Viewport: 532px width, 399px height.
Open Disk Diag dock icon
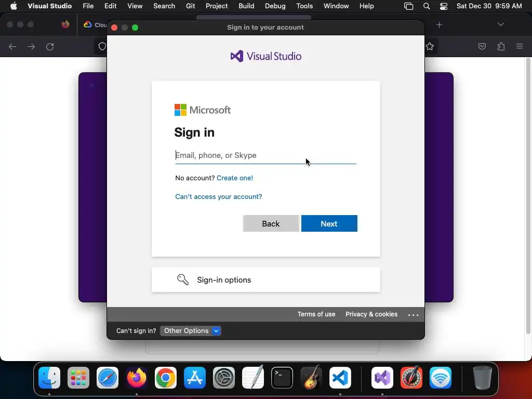[x=411, y=378]
